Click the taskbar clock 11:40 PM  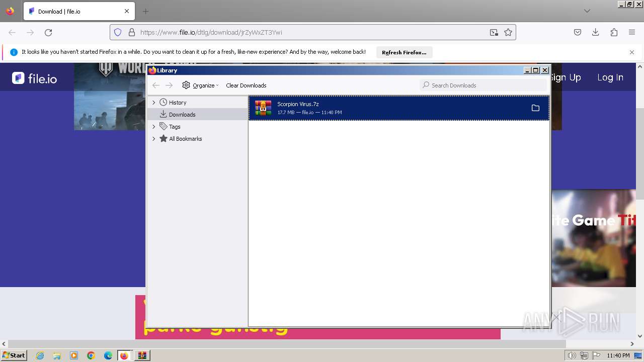pos(618,355)
